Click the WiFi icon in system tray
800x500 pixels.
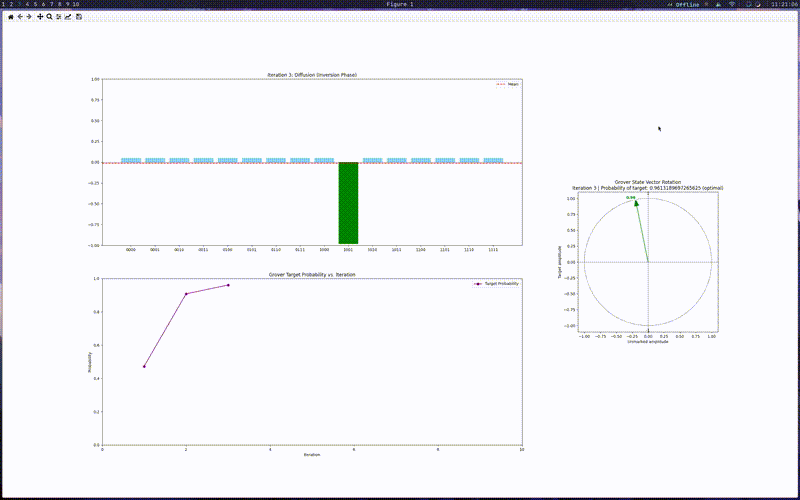(731, 5)
